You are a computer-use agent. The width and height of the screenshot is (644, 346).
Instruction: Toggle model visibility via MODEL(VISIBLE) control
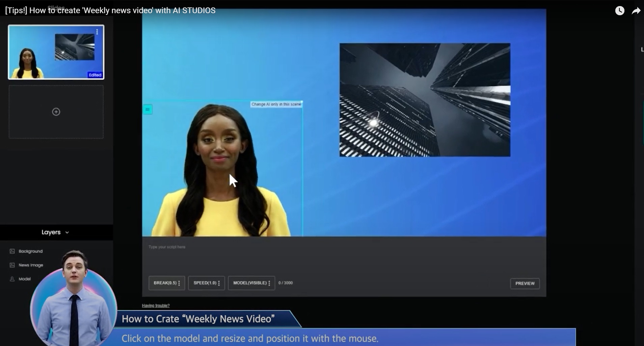point(251,283)
